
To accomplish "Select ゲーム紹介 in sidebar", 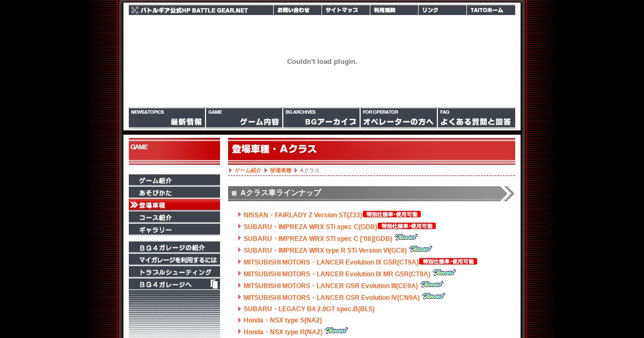I will click(x=174, y=180).
